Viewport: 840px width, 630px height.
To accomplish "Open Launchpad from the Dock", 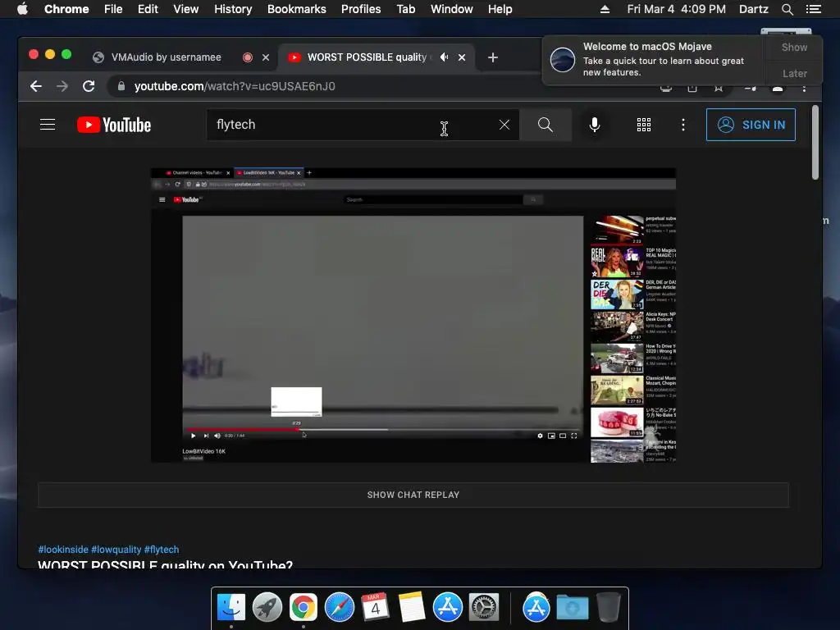I will (x=267, y=608).
